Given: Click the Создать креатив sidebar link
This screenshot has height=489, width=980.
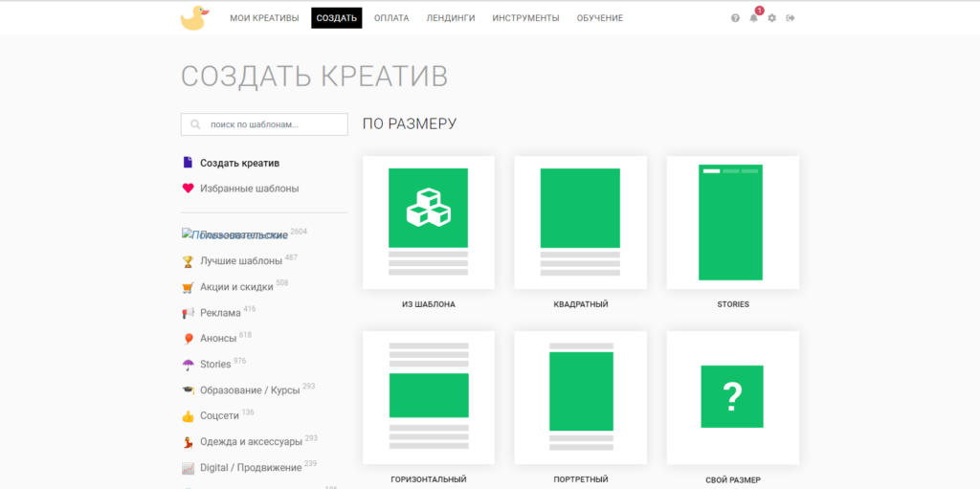Looking at the screenshot, I should click(239, 164).
